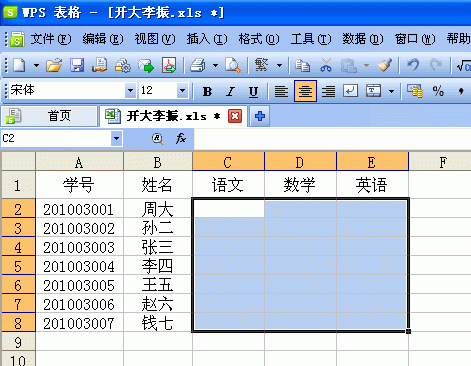Click the WPS icon in menu bar
Image resolution: width=471 pixels, height=366 pixels.
tap(17, 39)
